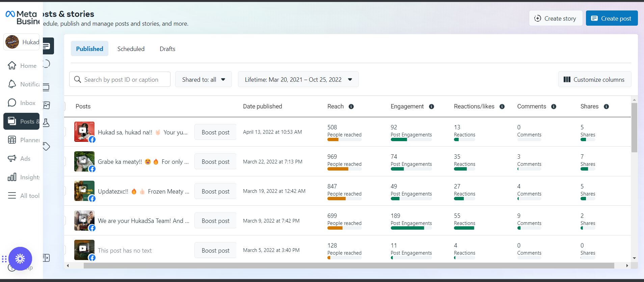Switch to the Scheduled tab

[x=131, y=49]
